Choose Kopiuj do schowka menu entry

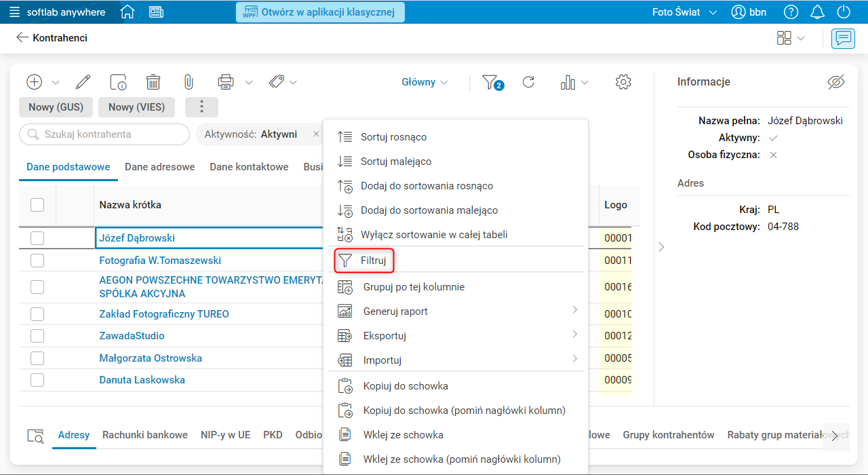click(x=456, y=386)
